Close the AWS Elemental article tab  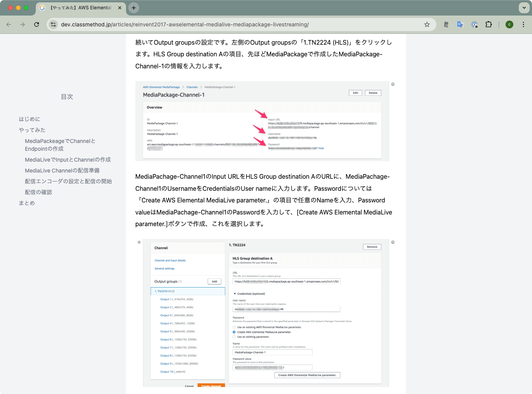tap(120, 8)
